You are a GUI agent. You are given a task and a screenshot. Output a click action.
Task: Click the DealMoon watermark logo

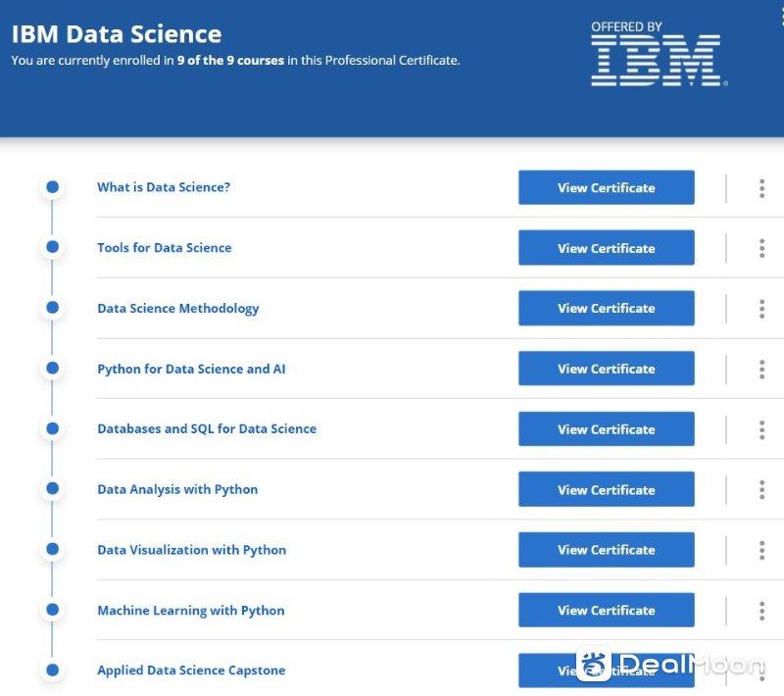670,664
